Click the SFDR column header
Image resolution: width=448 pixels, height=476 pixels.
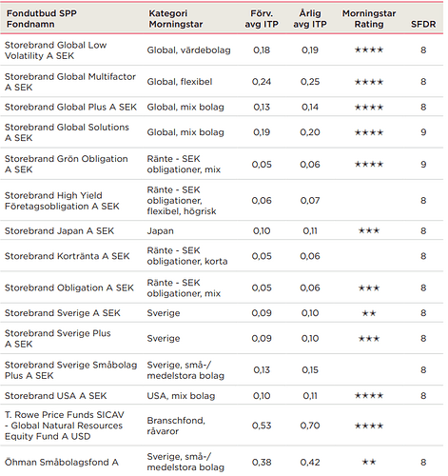pyautogui.click(x=423, y=24)
